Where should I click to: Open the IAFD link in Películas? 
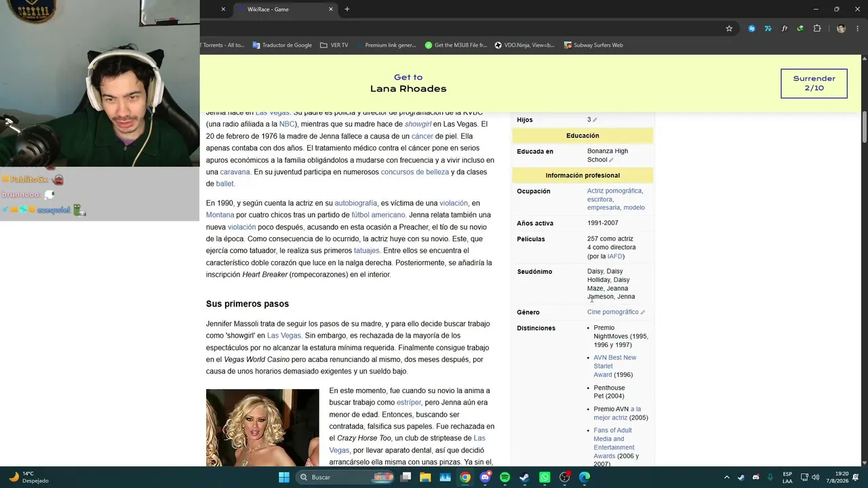pyautogui.click(x=614, y=256)
